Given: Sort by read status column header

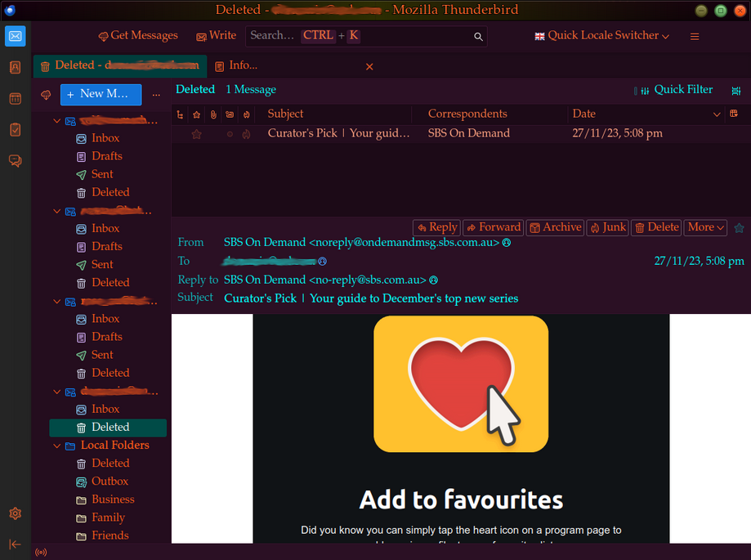Looking at the screenshot, I should point(230,114).
